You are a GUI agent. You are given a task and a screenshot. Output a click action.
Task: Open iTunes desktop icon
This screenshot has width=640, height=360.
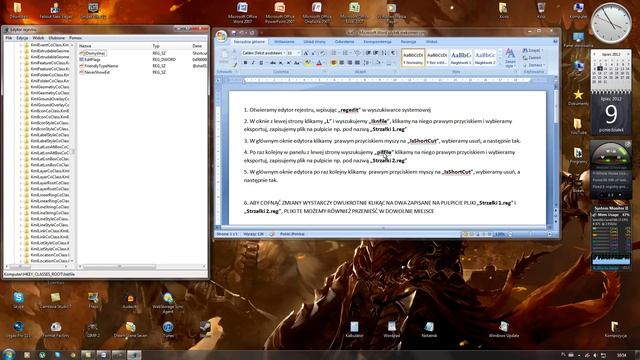(168, 329)
